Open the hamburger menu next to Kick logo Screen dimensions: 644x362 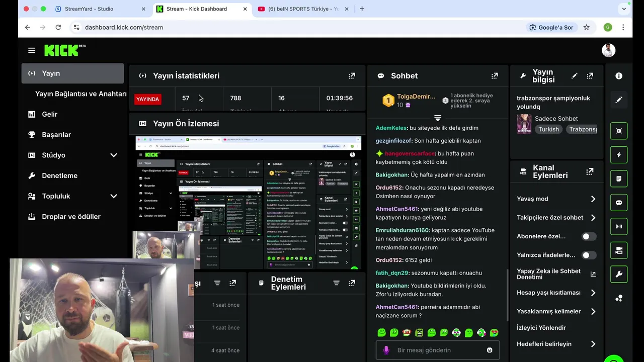pos(32,50)
